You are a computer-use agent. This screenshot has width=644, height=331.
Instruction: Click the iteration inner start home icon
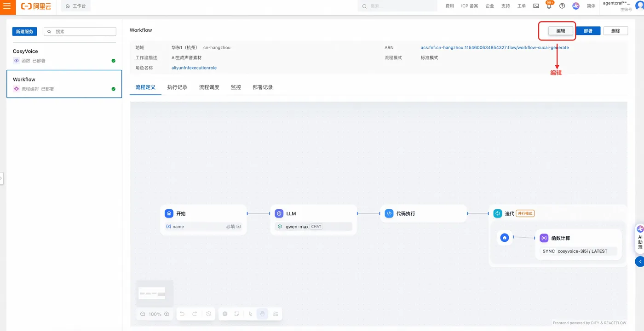pyautogui.click(x=505, y=238)
